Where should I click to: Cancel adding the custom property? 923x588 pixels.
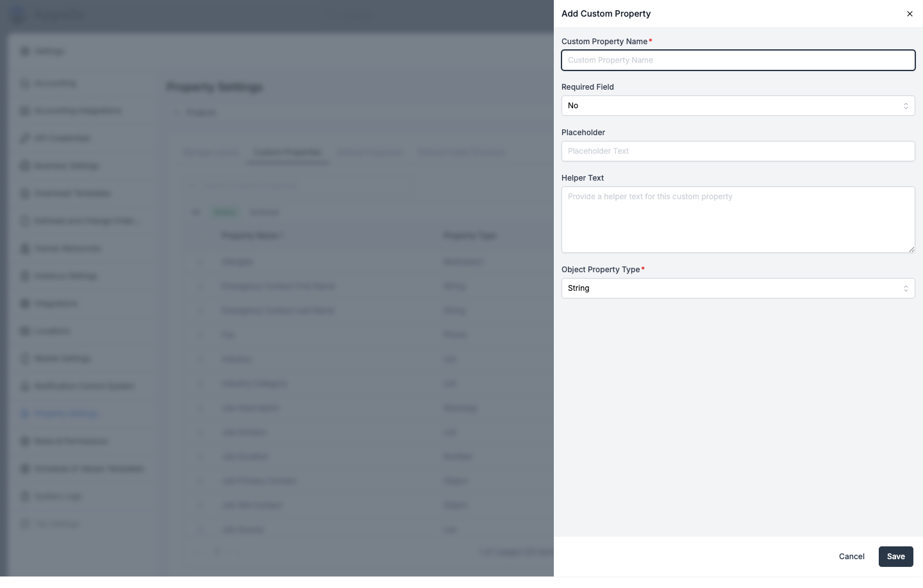(851, 557)
